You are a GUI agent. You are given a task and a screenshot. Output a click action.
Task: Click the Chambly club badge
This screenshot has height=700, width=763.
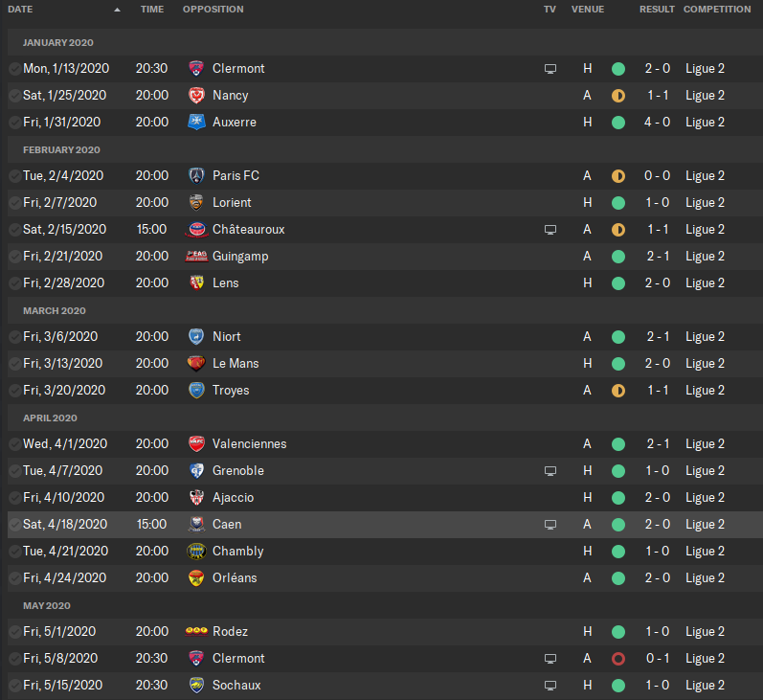(196, 551)
